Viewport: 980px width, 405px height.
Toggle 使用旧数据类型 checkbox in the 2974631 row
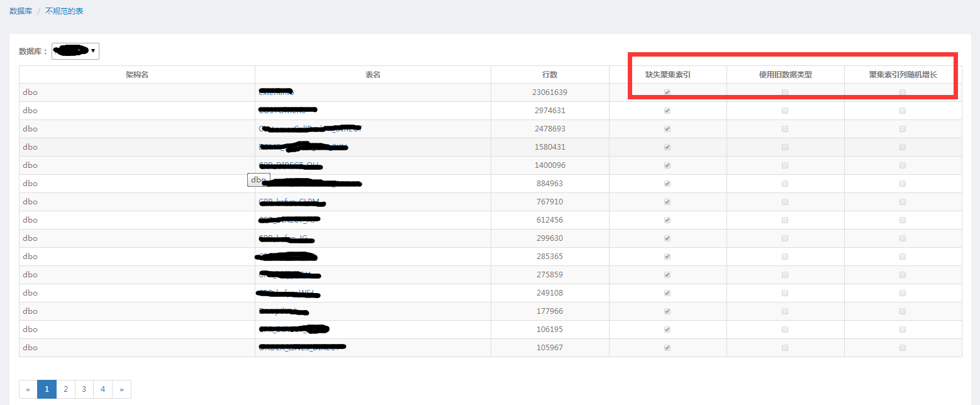(x=785, y=111)
